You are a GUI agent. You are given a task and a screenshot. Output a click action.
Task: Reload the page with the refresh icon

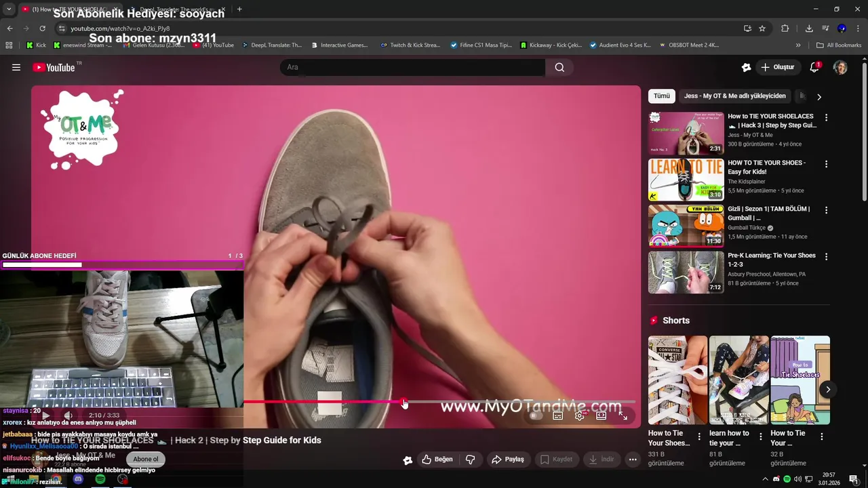[42, 28]
